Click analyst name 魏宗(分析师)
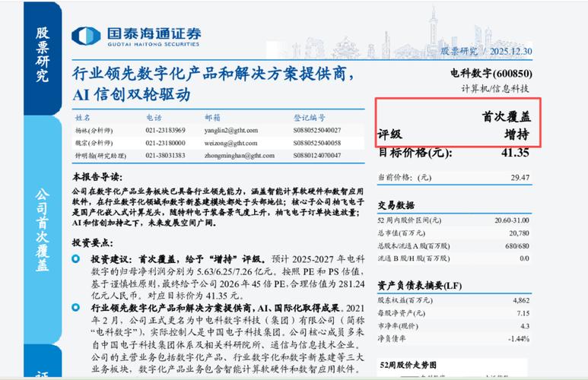This screenshot has width=588, height=380. tap(94, 143)
